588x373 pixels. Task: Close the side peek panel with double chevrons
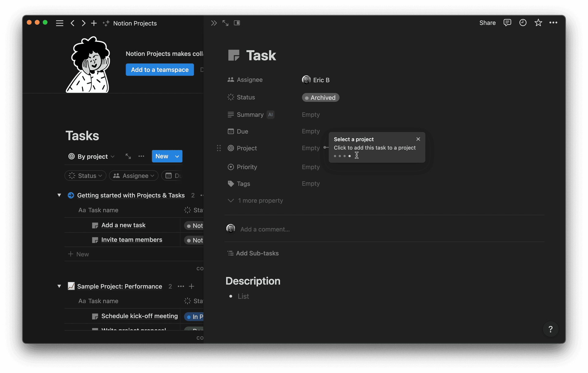tap(214, 23)
